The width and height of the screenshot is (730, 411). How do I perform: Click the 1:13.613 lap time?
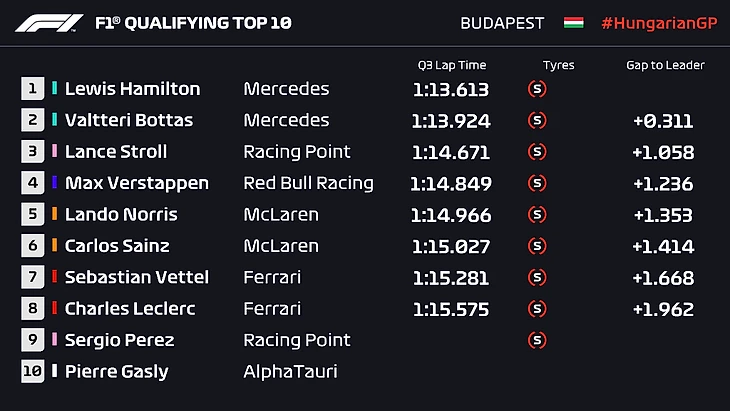coord(450,89)
